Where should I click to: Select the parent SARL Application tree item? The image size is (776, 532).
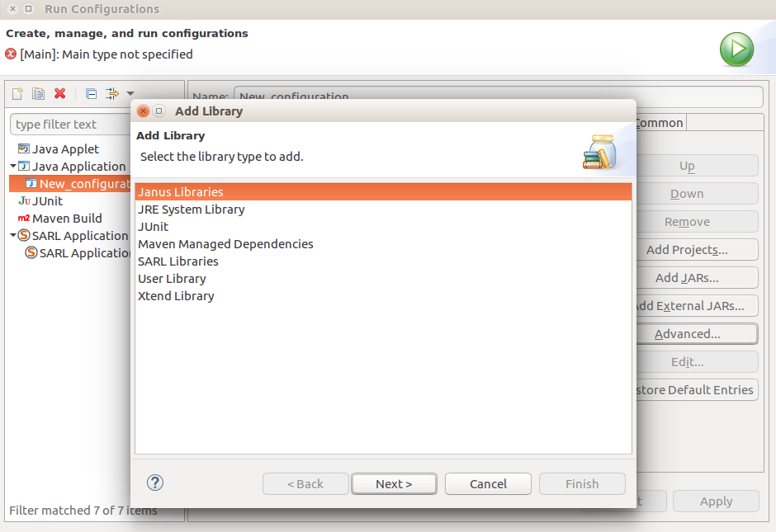pos(80,235)
